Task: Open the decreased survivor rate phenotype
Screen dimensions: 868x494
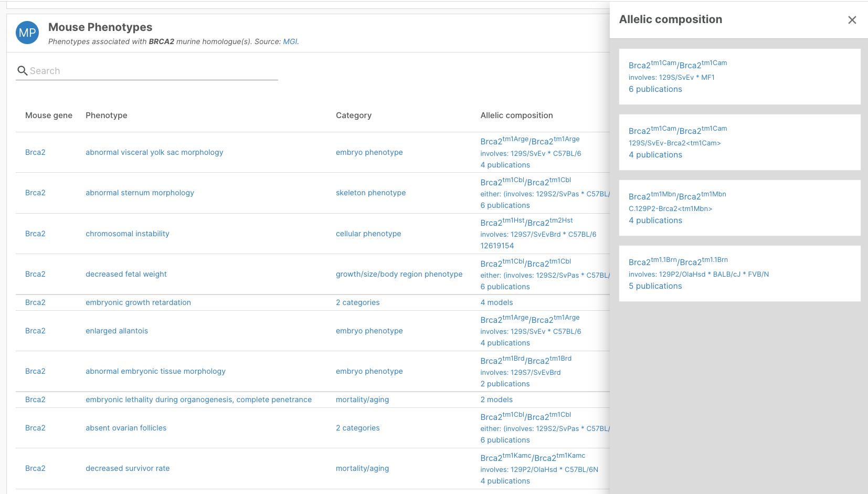Action: coord(128,468)
